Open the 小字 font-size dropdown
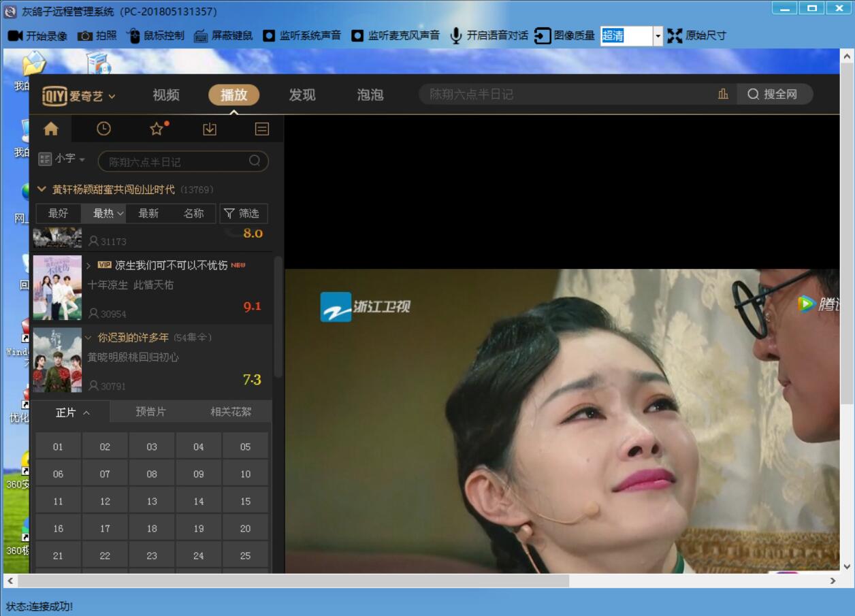This screenshot has height=616, width=855. (62, 159)
